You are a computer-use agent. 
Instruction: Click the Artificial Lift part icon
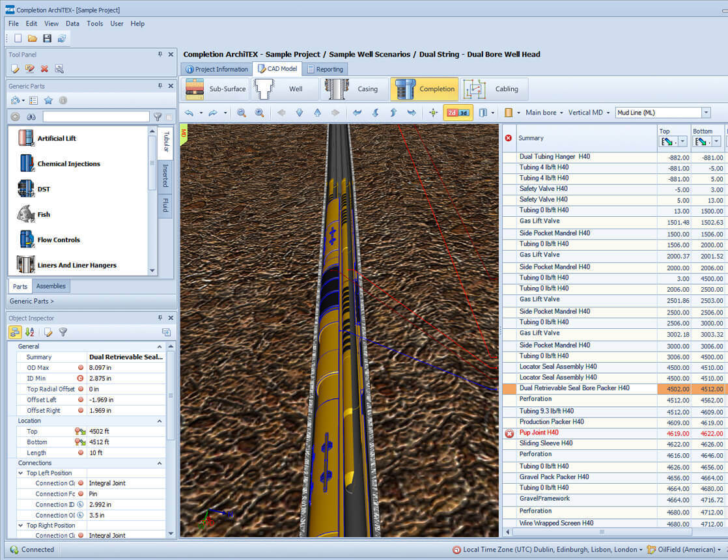(26, 138)
